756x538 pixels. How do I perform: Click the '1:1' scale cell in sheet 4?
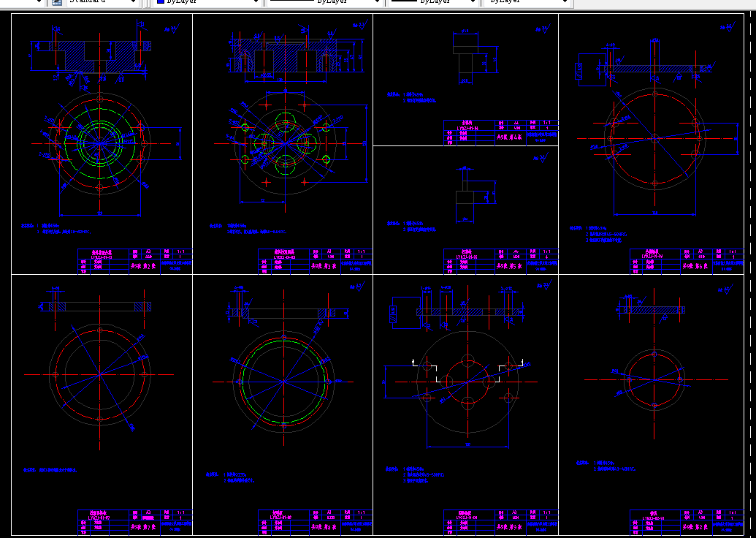click(549, 123)
